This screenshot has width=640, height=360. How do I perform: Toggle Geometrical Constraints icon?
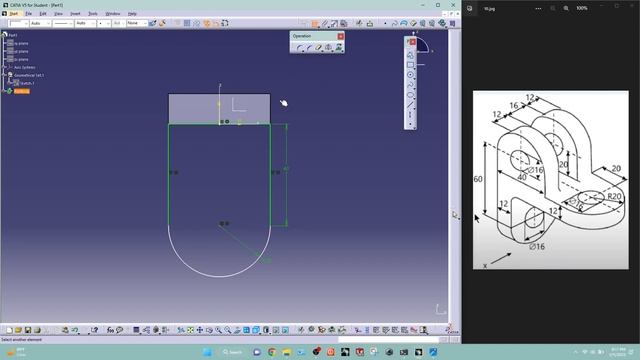point(216,23)
